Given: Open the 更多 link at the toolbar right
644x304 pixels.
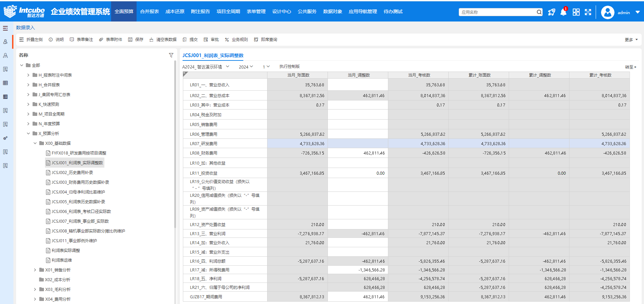Looking at the screenshot, I should (629, 39).
